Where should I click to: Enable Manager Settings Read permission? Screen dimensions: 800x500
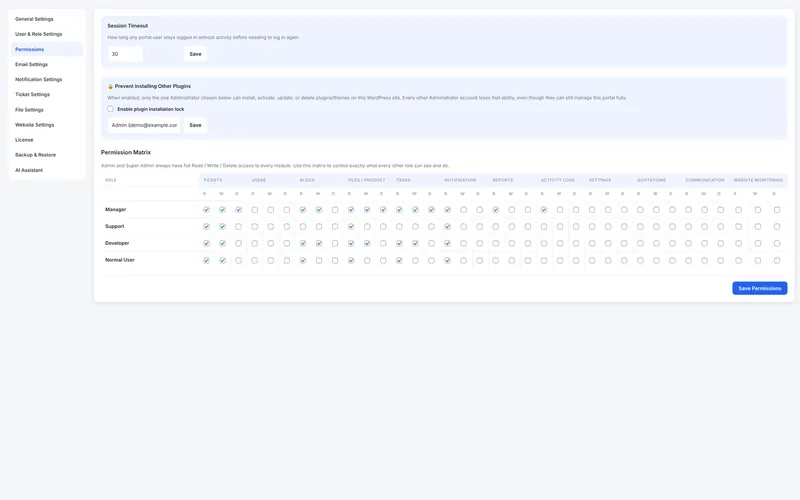tap(592, 210)
